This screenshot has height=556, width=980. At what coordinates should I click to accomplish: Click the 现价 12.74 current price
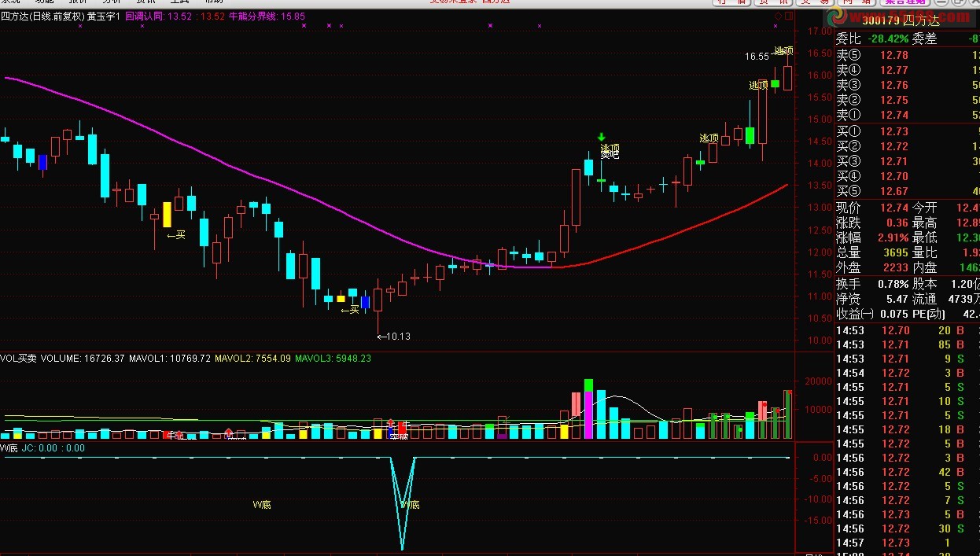894,208
